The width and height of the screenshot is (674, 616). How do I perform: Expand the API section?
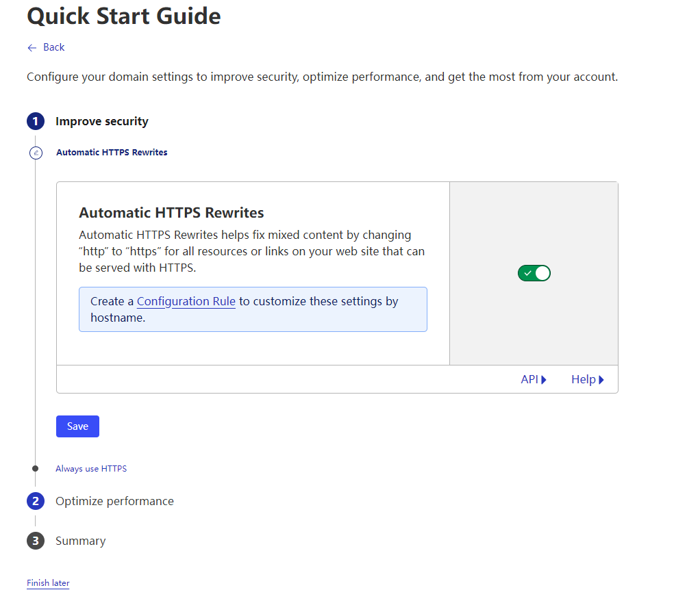(534, 380)
